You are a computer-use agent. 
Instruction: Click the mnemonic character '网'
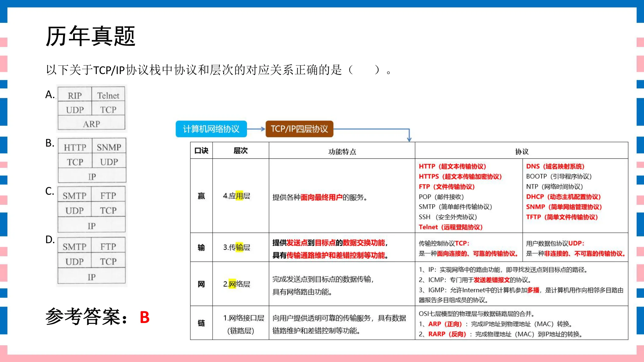201,284
